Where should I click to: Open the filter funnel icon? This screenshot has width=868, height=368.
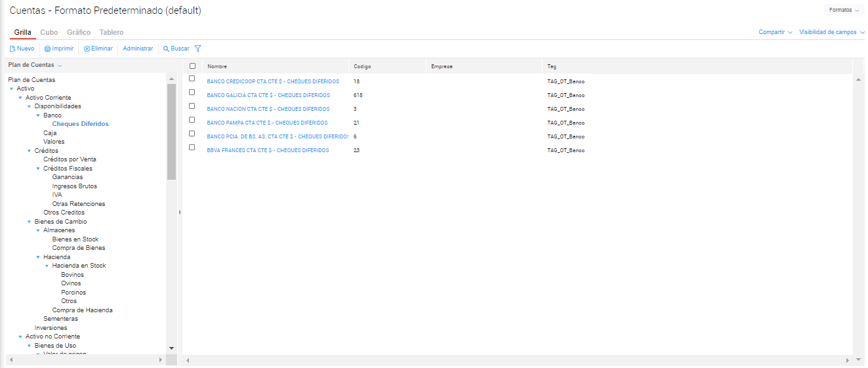click(197, 49)
